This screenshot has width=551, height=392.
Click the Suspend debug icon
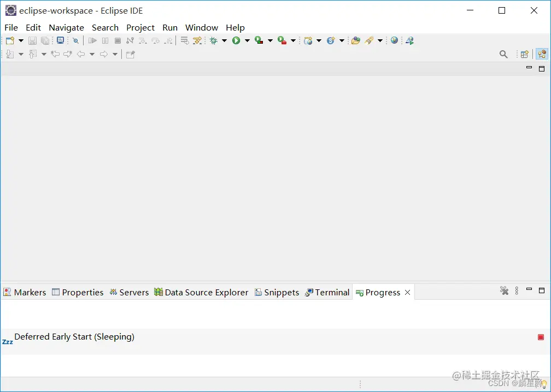click(105, 41)
